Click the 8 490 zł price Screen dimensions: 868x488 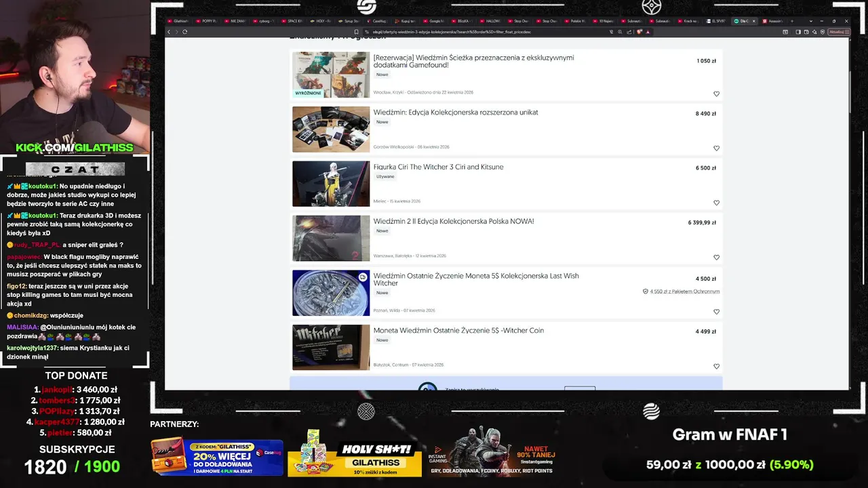pyautogui.click(x=705, y=114)
